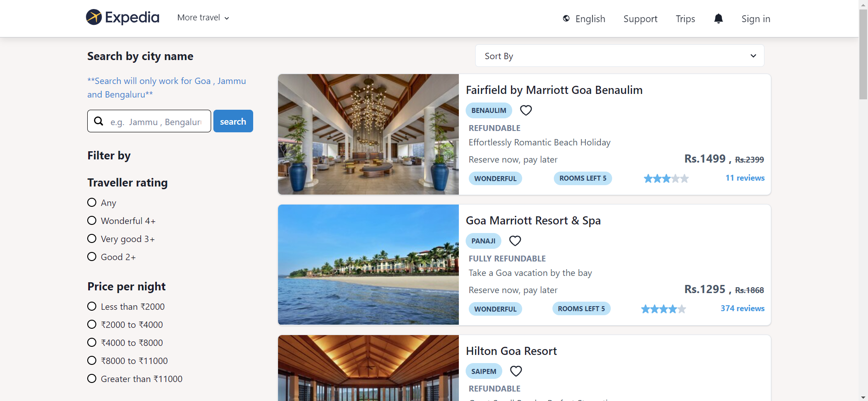Expand the More travel menu
Screen dimensions: 868x401
coord(203,18)
